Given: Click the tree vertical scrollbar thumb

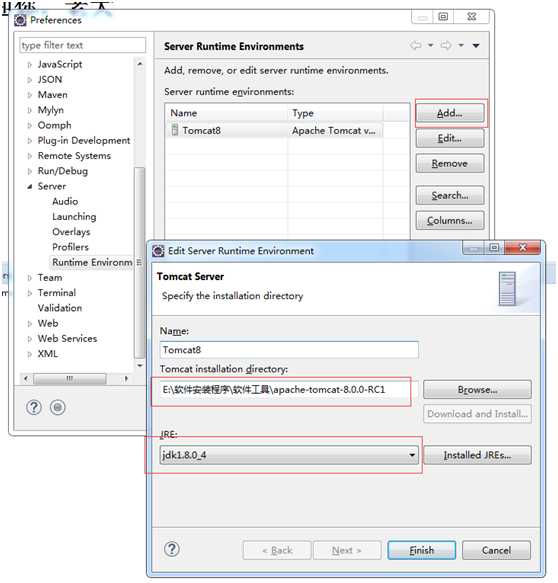Looking at the screenshot, I should point(139,262).
